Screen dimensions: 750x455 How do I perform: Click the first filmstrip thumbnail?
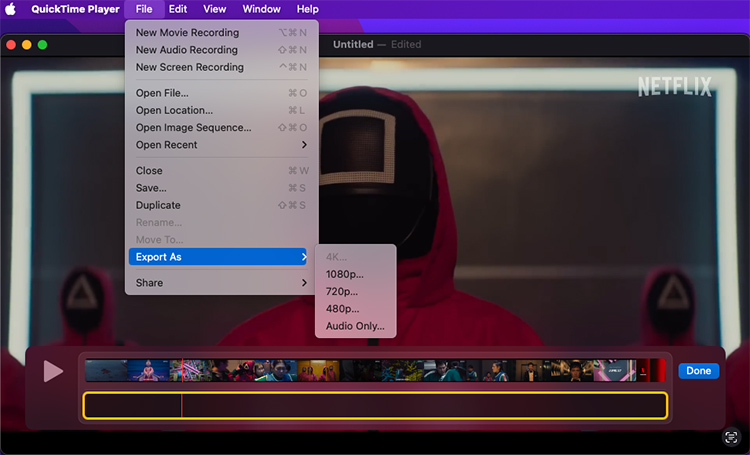tap(106, 371)
